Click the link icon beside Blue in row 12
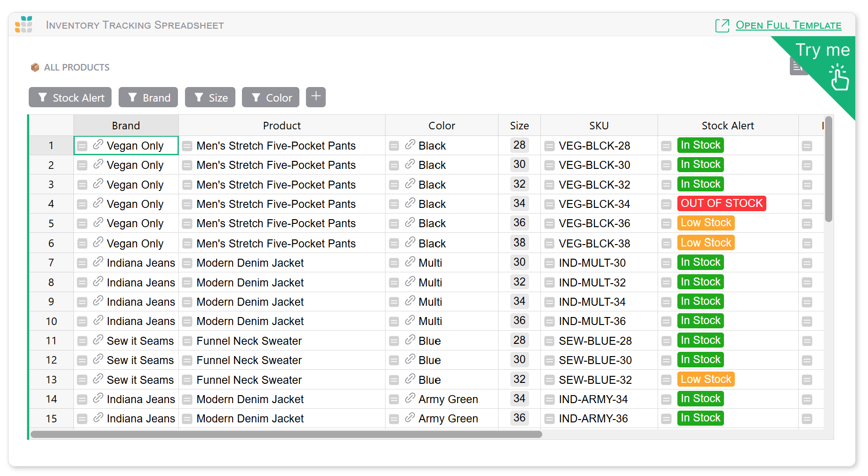The height and width of the screenshot is (476, 868). click(x=410, y=359)
